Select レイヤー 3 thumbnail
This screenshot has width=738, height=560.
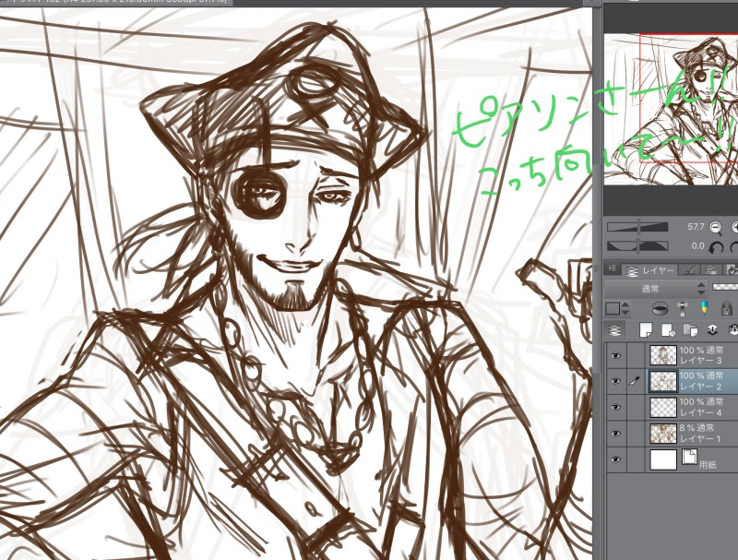663,355
